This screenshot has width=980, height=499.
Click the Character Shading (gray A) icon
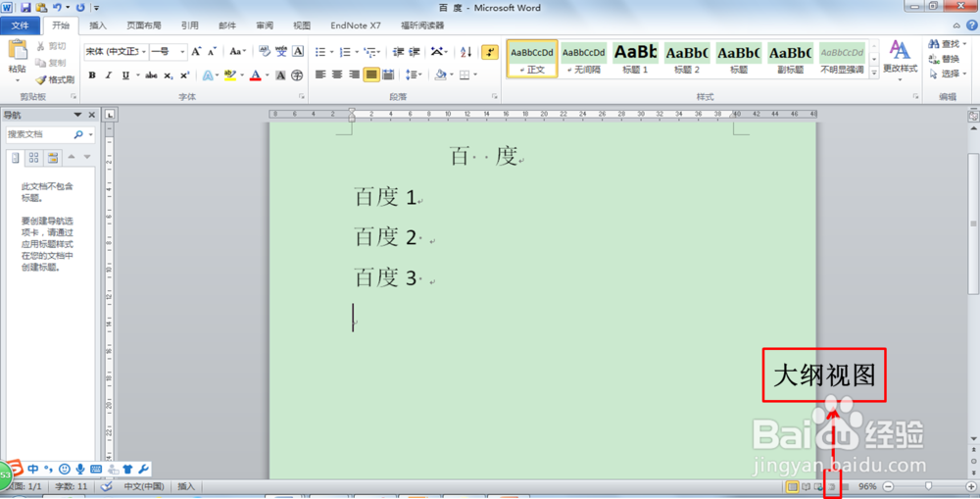click(x=280, y=75)
